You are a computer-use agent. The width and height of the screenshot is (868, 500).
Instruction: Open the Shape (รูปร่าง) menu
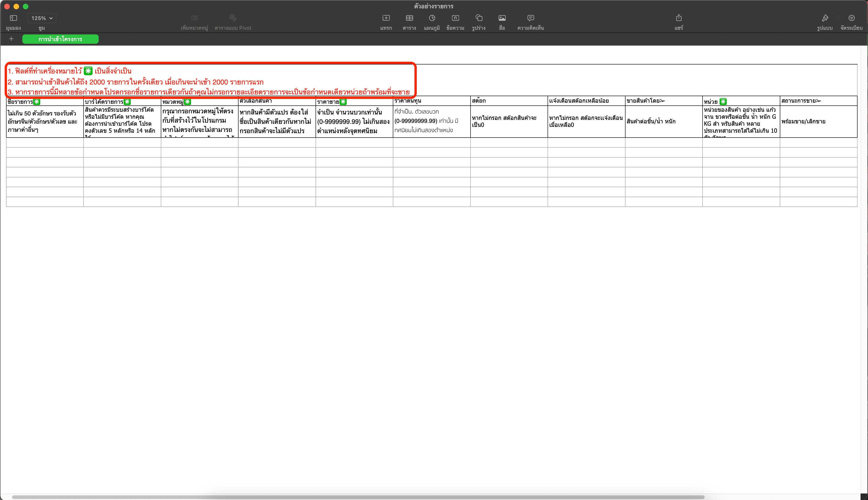tap(479, 18)
